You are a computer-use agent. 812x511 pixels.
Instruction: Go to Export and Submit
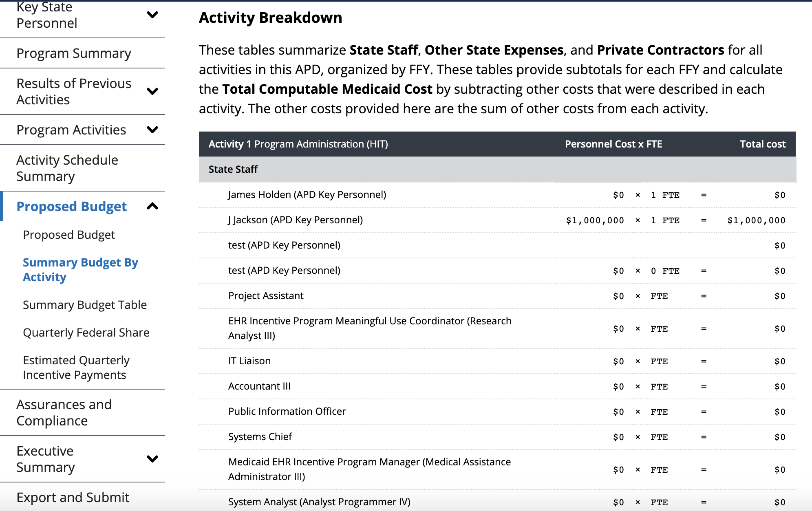click(x=73, y=497)
